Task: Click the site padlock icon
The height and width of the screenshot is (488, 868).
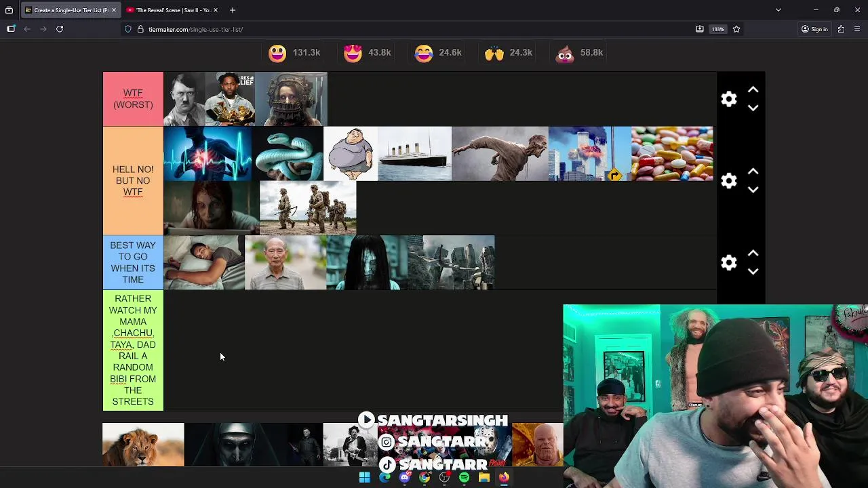Action: tap(140, 29)
